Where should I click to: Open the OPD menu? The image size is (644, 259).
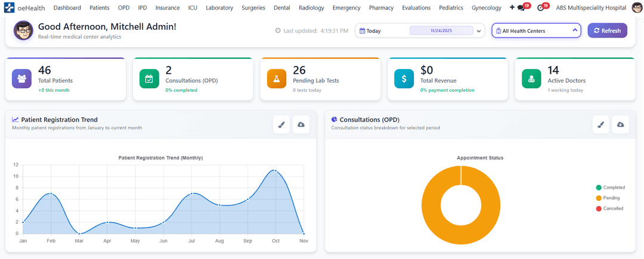pyautogui.click(x=123, y=8)
